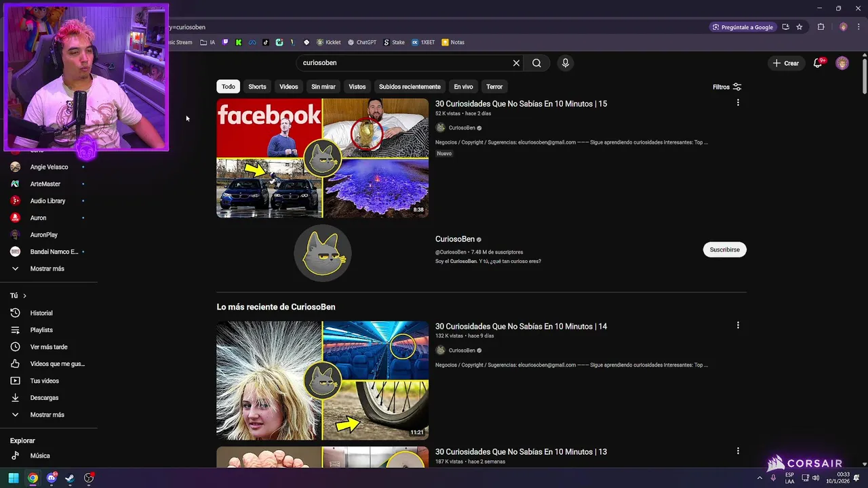Select the Shorts filter chip
868x488 pixels.
[257, 87]
